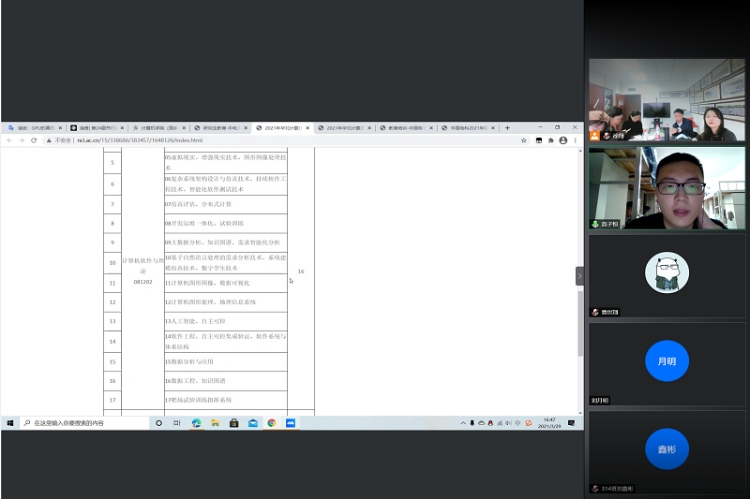Open Microsoft Edge from the taskbar
Viewport: 750px width, 500px height.
click(x=196, y=423)
